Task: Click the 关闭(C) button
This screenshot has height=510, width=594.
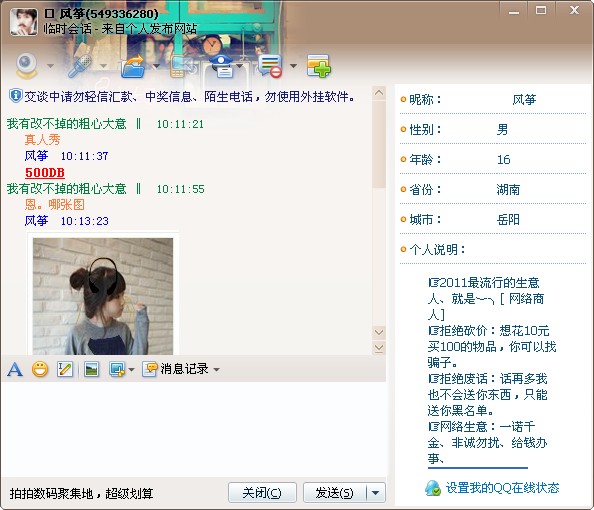Action: click(262, 493)
